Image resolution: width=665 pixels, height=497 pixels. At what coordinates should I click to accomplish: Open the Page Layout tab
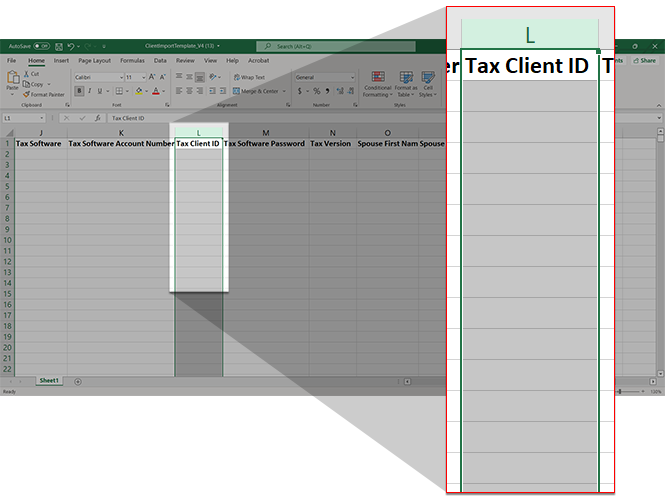coord(95,61)
